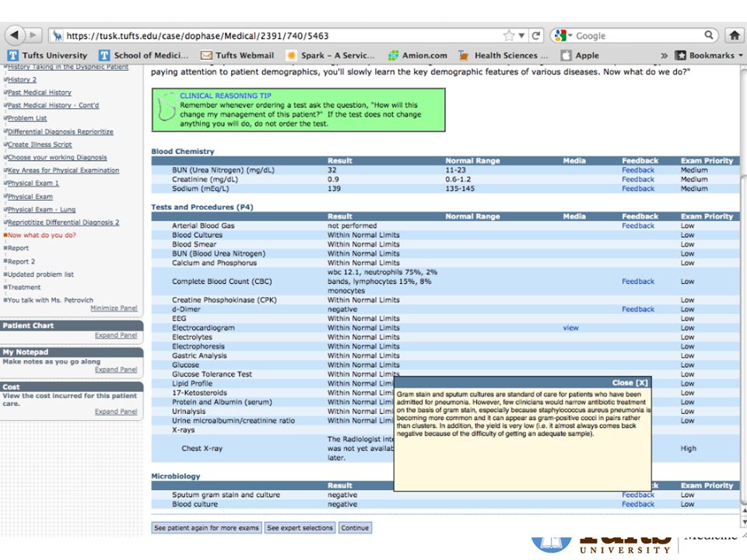Minimize the case navigation panel

click(x=114, y=308)
